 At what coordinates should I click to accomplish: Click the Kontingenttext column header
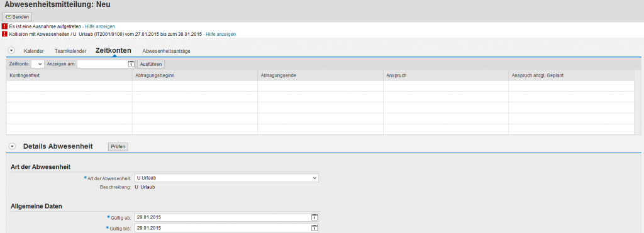[x=69, y=75]
